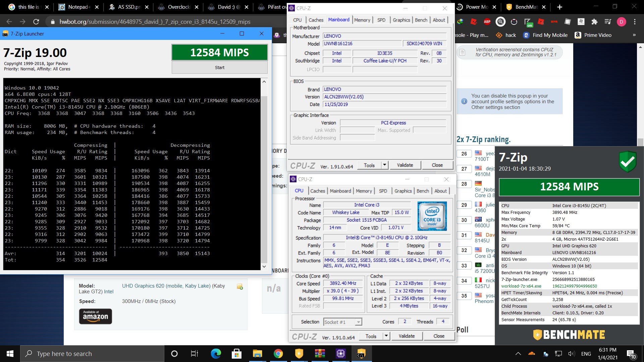Open the media control playlist icon in Chrome

608,22
